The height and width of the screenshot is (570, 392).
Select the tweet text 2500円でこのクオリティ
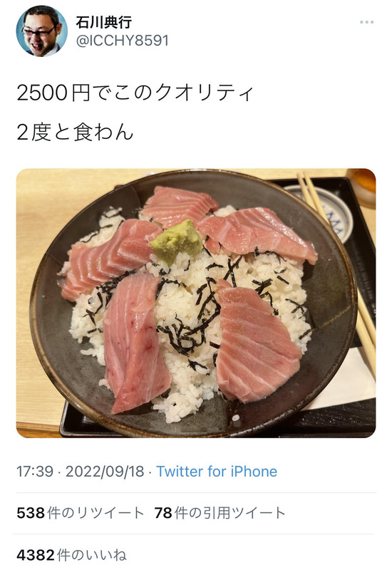(135, 93)
